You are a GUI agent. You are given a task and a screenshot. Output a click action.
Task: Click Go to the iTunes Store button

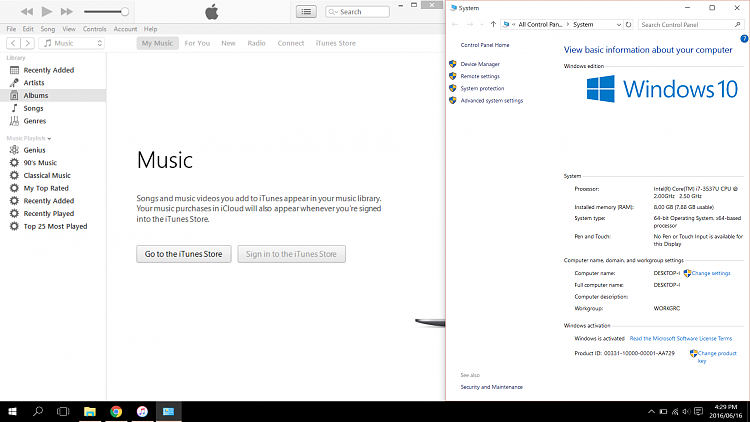[184, 254]
